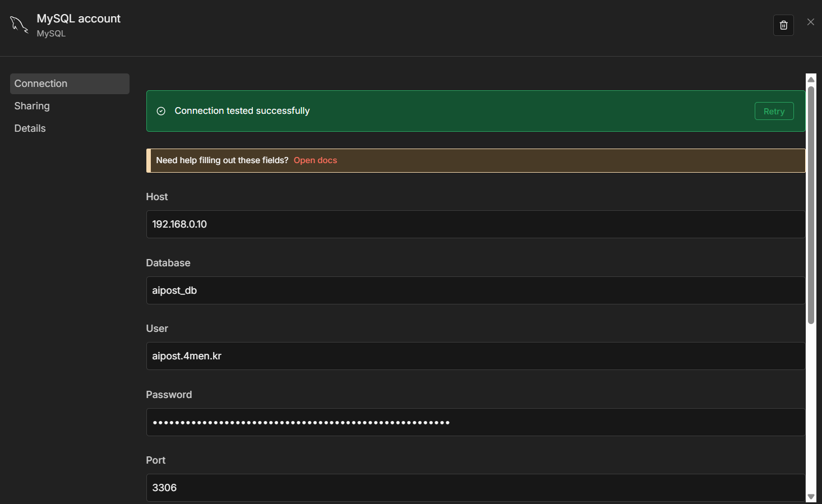Close the MySQL account dialog
822x504 pixels.
[x=810, y=22]
